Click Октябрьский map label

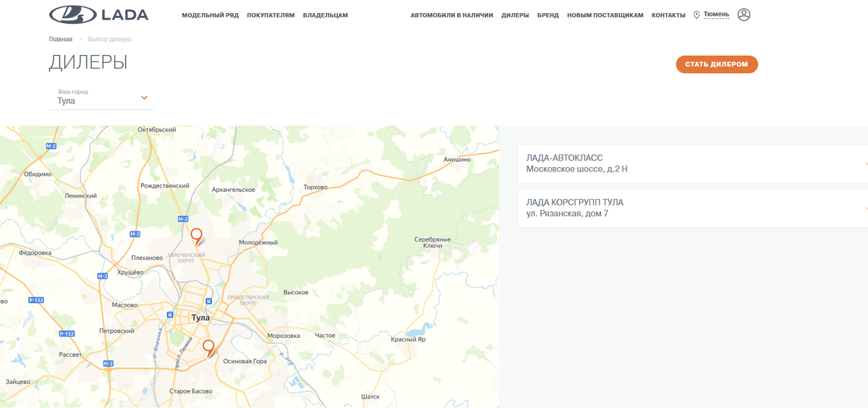click(157, 129)
